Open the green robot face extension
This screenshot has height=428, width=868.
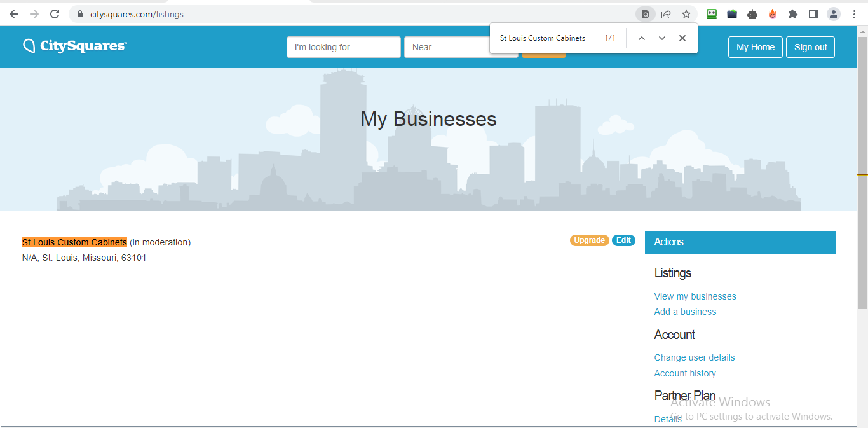tap(712, 14)
